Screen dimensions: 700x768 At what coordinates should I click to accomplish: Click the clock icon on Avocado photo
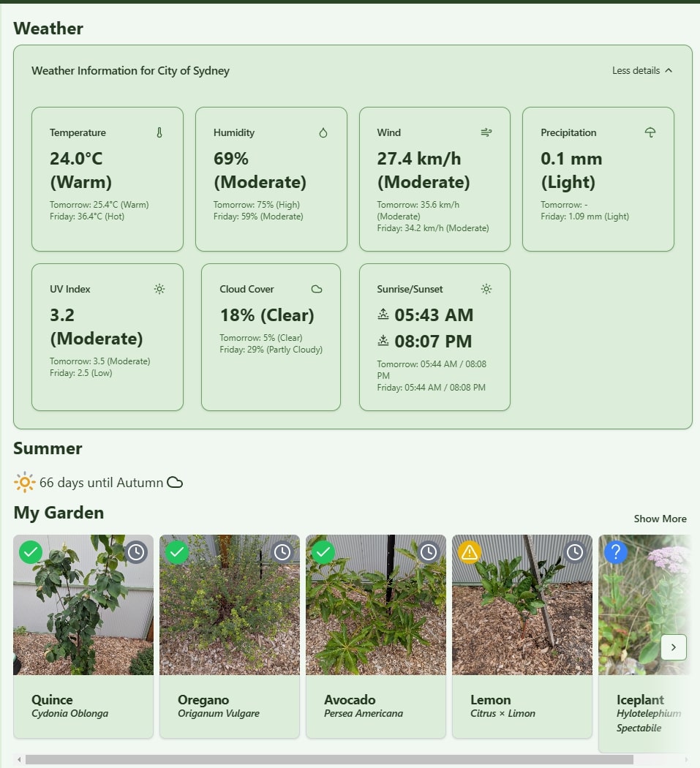[x=429, y=552]
